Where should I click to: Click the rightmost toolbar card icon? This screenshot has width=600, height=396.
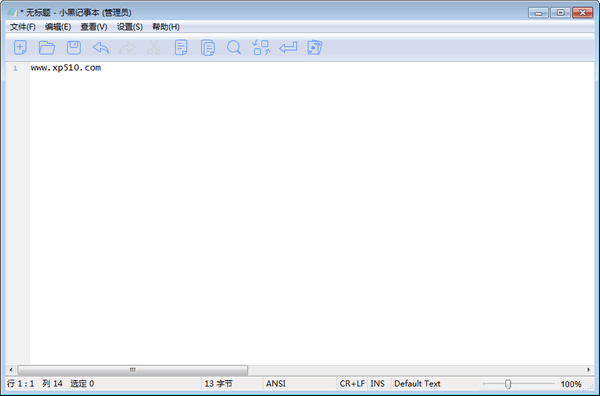point(315,47)
